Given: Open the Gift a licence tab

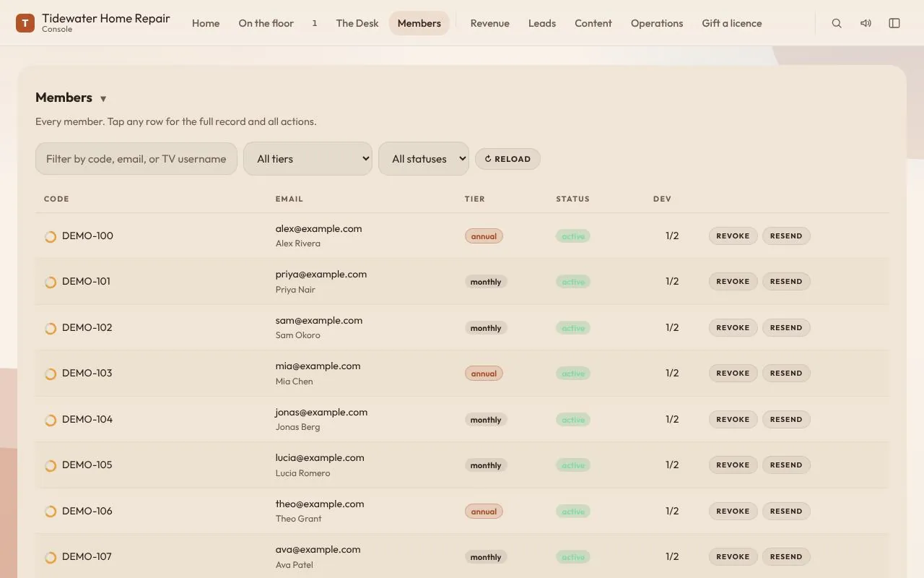Looking at the screenshot, I should [732, 23].
